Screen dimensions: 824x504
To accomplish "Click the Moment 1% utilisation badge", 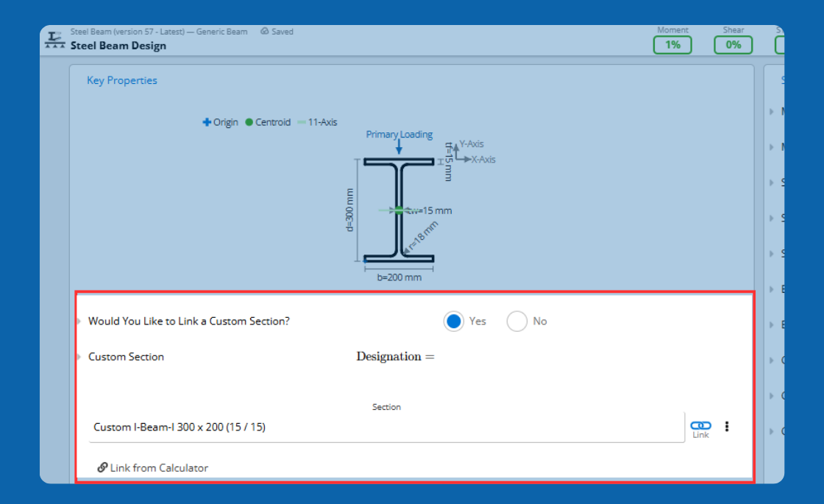I will pyautogui.click(x=672, y=45).
